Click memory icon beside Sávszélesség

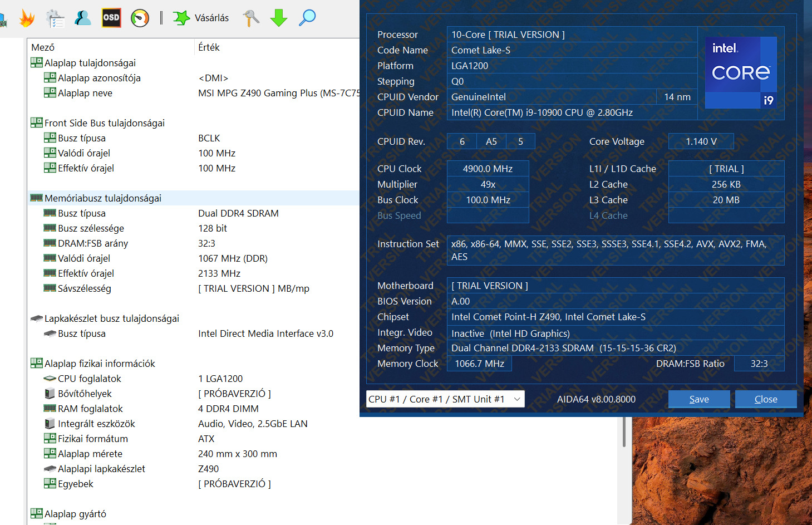[x=50, y=288]
